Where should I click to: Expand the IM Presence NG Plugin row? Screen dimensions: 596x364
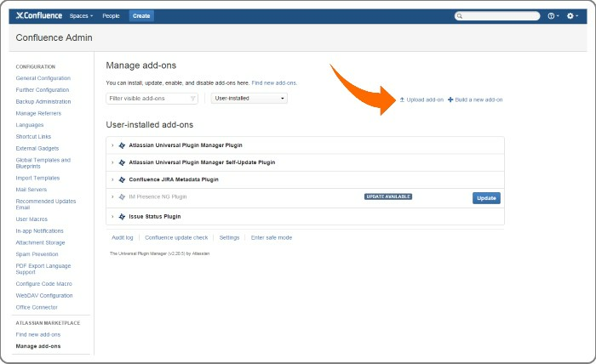tap(112, 197)
